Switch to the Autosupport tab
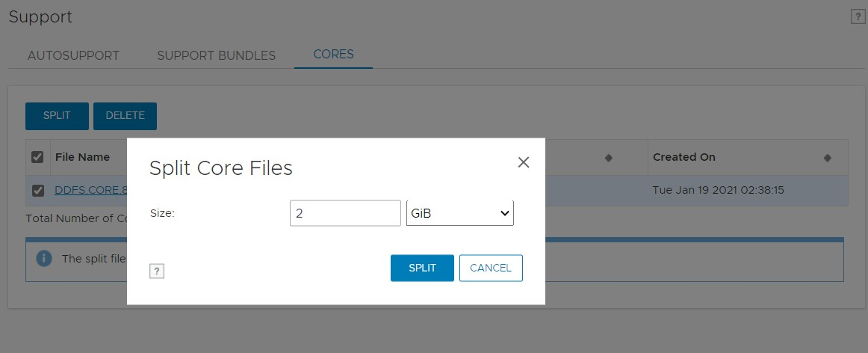Image resolution: width=868 pixels, height=353 pixels. click(x=73, y=55)
